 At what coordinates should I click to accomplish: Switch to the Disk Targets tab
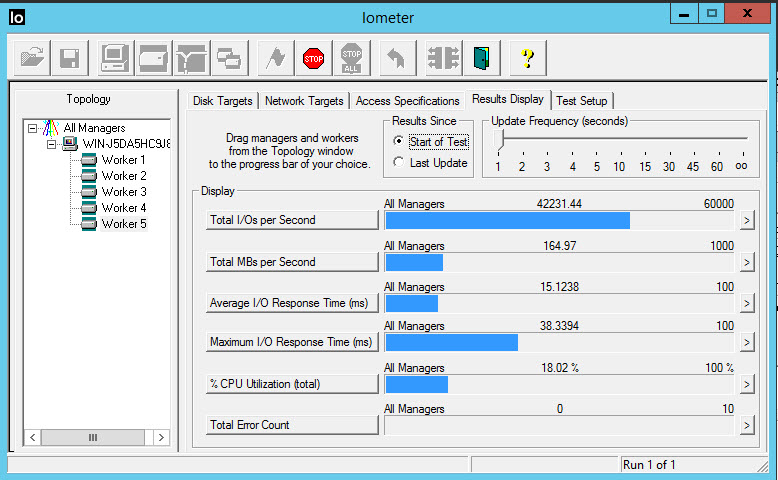point(222,101)
